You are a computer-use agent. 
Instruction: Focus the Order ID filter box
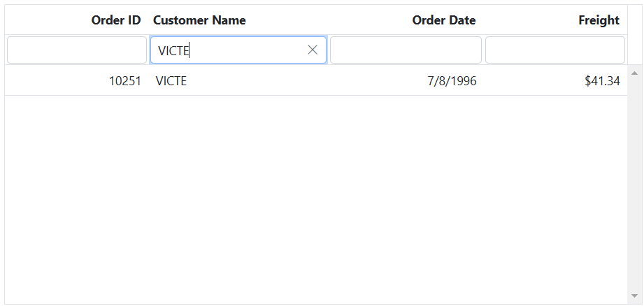[x=77, y=50]
